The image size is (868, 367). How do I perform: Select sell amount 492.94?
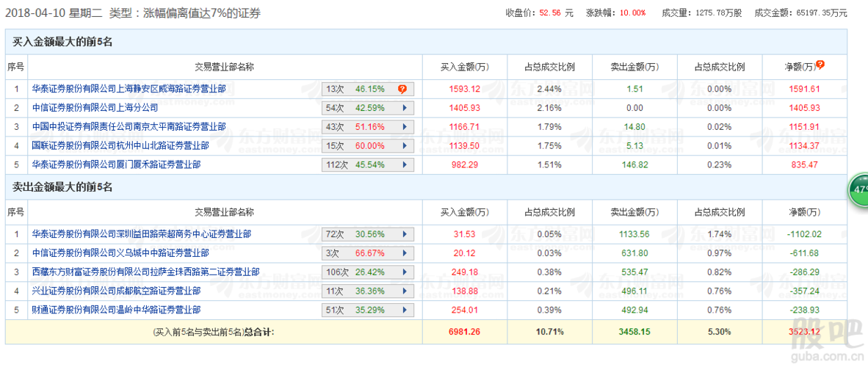coord(634,310)
